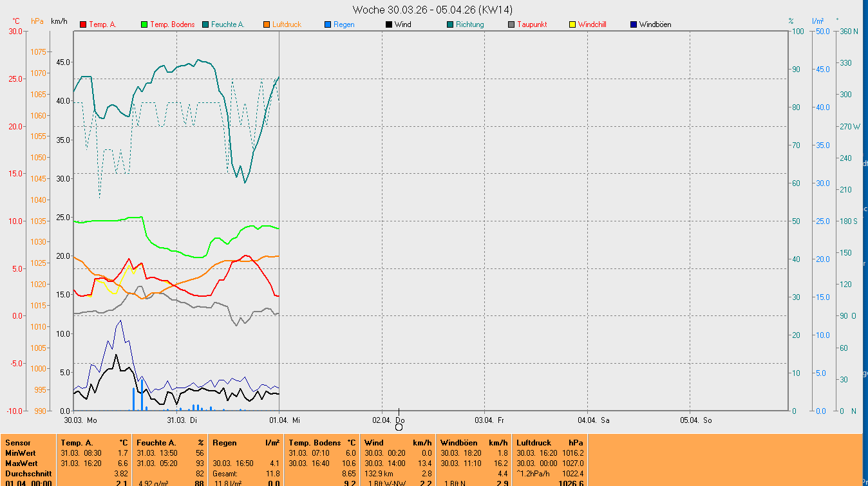Screen dimensions: 868x486
Task: Click the black Wind legend swatch
Action: click(x=389, y=24)
